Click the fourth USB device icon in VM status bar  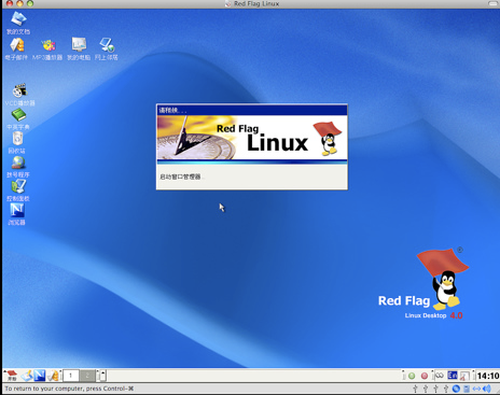point(446,389)
